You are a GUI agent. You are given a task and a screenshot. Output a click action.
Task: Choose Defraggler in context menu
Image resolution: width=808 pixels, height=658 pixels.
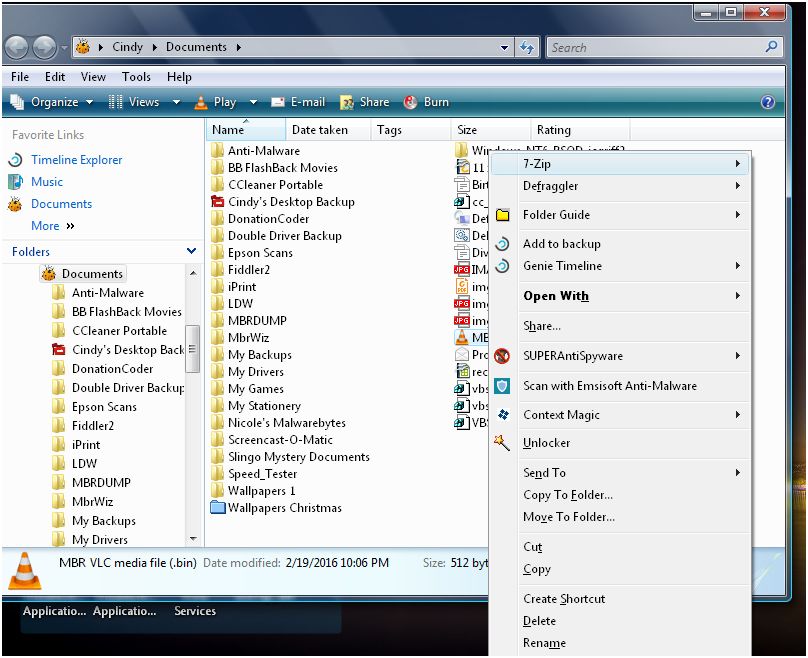(620, 186)
